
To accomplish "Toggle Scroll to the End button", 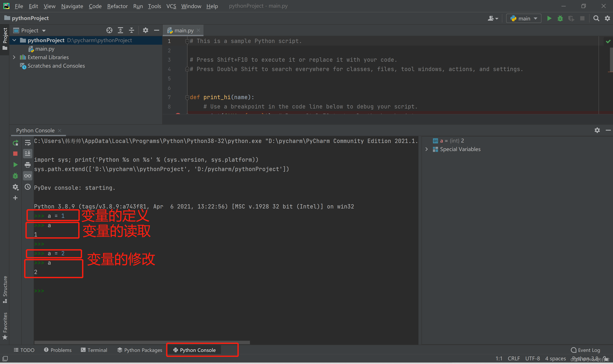I will [x=27, y=154].
